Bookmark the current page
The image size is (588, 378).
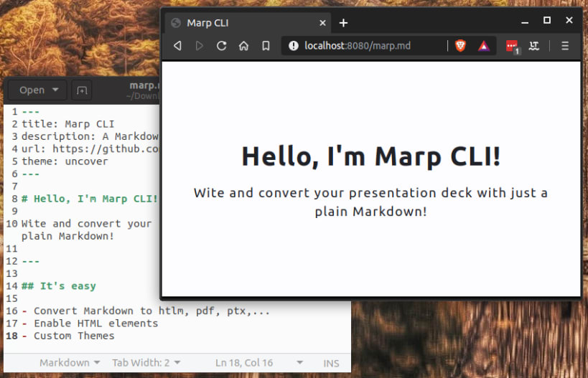[x=266, y=46]
